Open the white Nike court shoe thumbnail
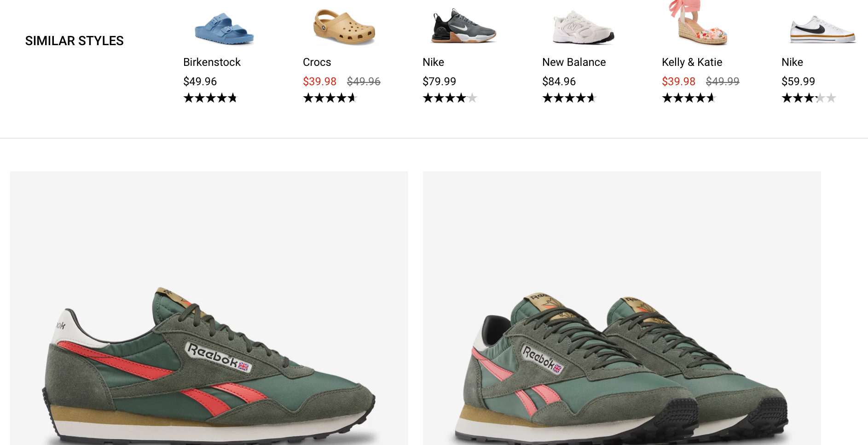868x445 pixels. pyautogui.click(x=822, y=29)
